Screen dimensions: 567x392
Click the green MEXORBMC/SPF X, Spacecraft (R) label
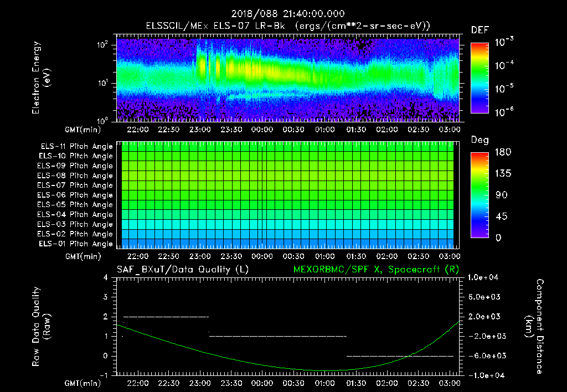(376, 270)
